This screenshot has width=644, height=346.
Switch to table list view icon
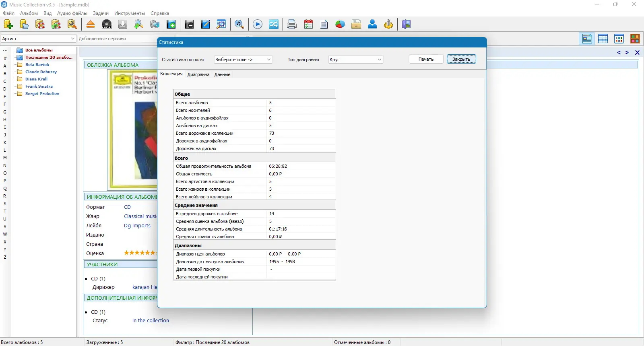tap(603, 39)
